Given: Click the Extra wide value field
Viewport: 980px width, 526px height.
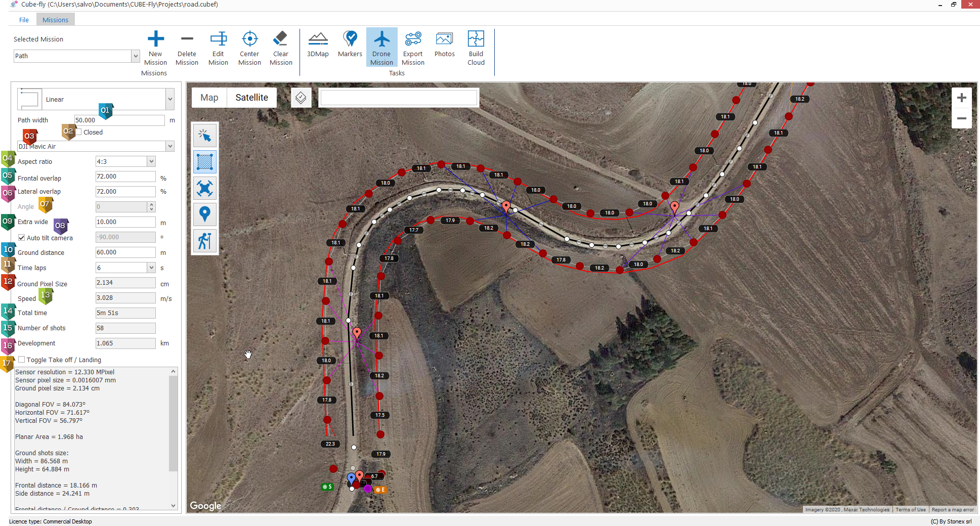Looking at the screenshot, I should click(125, 222).
